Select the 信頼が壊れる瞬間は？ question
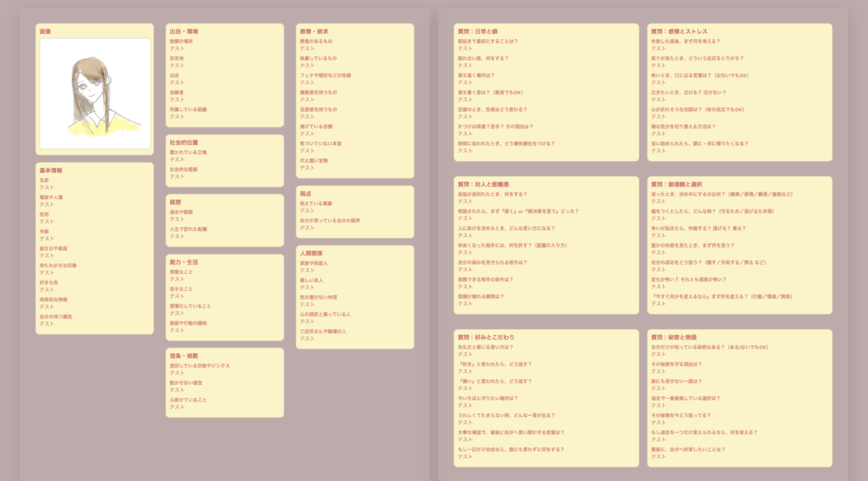This screenshot has width=868, height=481. 481,296
